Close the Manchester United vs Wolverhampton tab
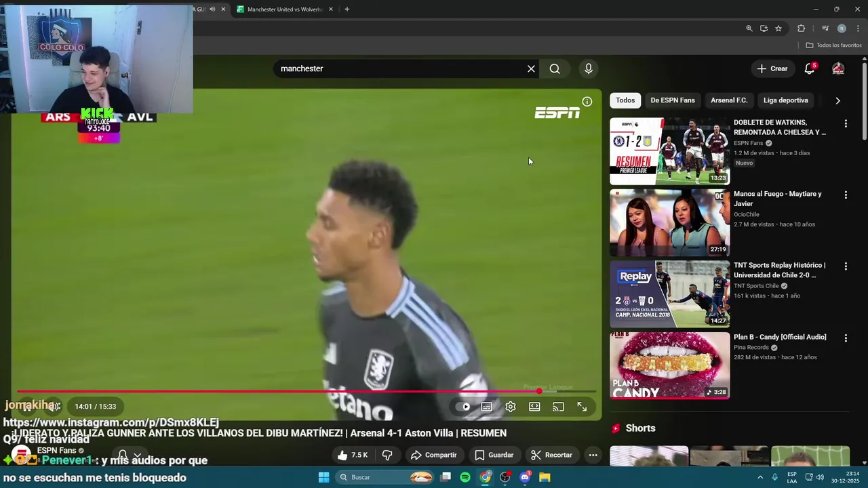Screen dimensions: 868x488 point(331,9)
